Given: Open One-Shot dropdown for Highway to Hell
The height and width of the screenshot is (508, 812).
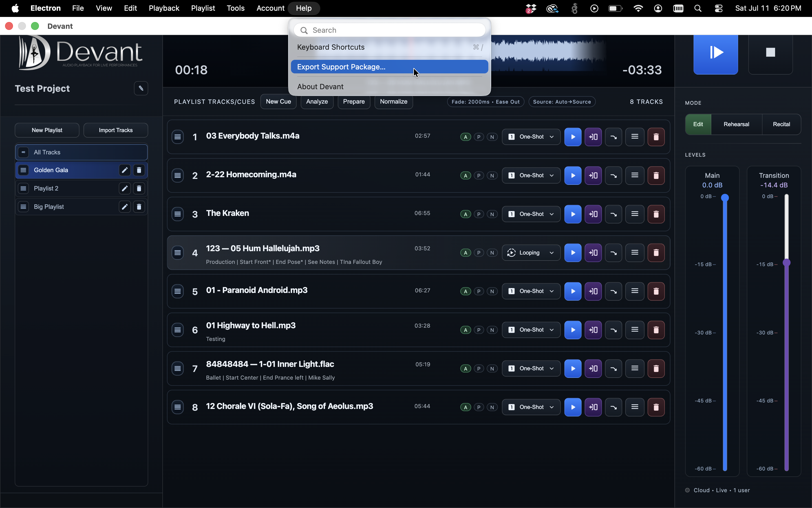Looking at the screenshot, I should point(531,330).
